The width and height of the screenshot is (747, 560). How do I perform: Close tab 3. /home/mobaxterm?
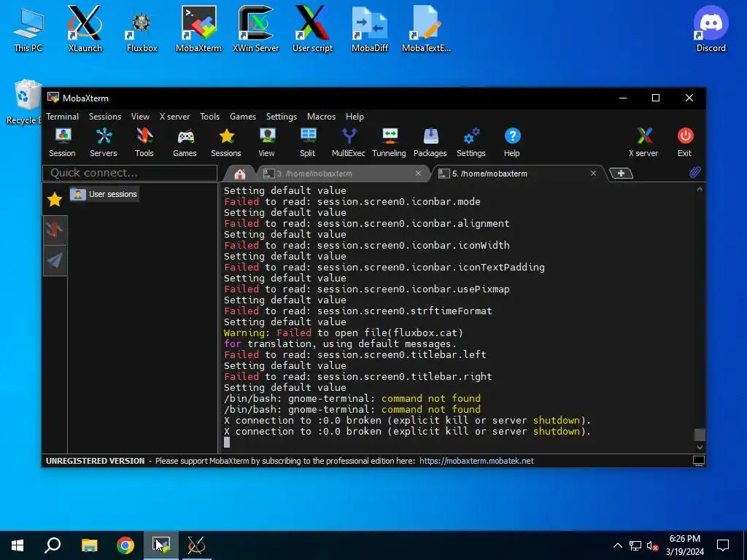418,174
